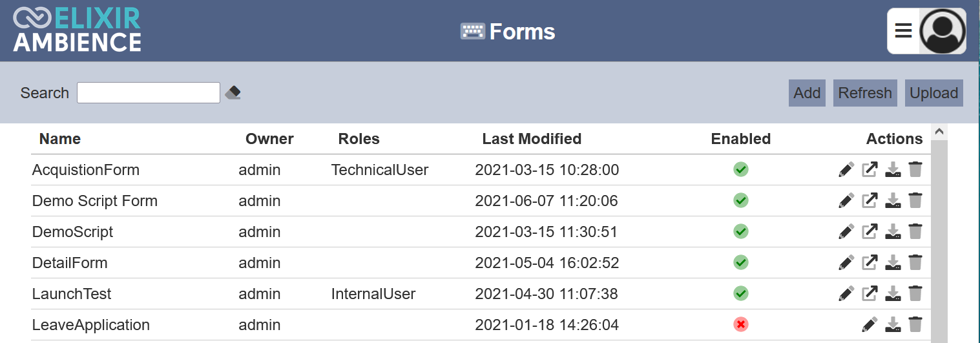Open LaunchTest form in new window
The image size is (980, 343).
pos(870,294)
